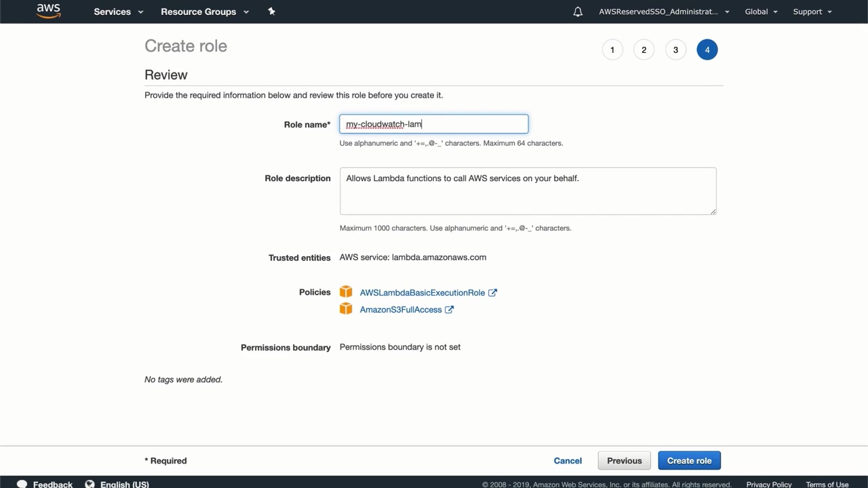The image size is (868, 488).
Task: Open the AWSReservedSSO account dropdown
Action: tap(664, 12)
